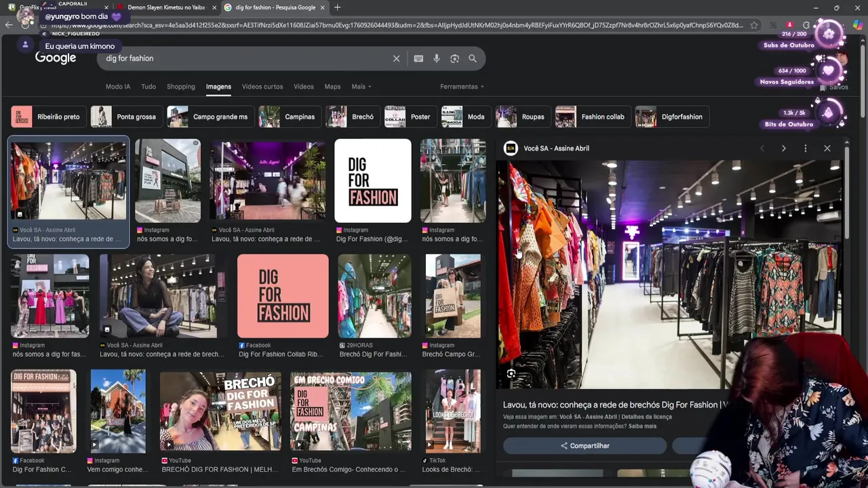Bookmark this page with the star icon
The width and height of the screenshot is (868, 488).
click(754, 25)
